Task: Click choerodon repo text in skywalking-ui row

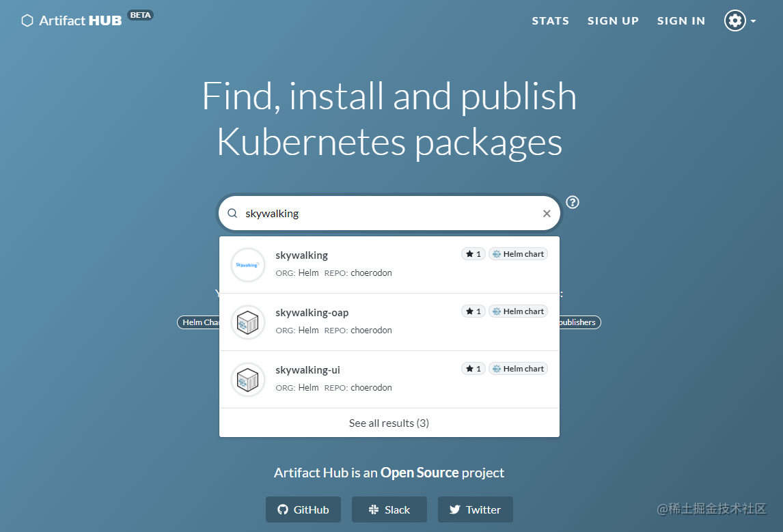Action: pos(371,388)
